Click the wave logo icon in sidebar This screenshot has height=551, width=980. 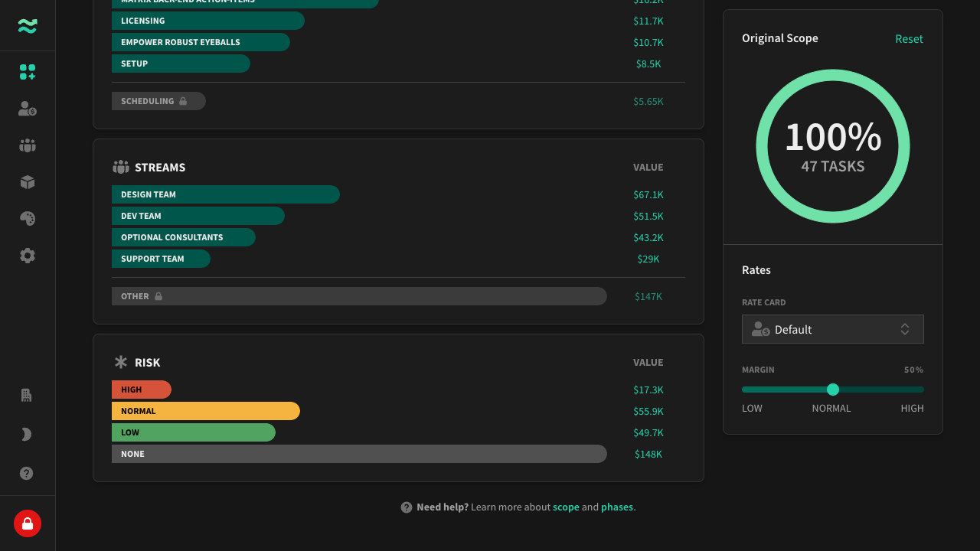pos(28,26)
